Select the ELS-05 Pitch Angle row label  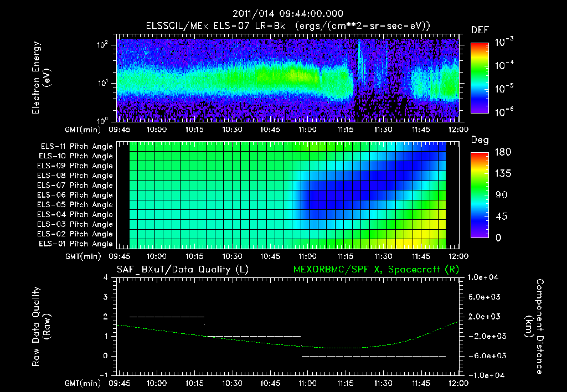coord(75,205)
